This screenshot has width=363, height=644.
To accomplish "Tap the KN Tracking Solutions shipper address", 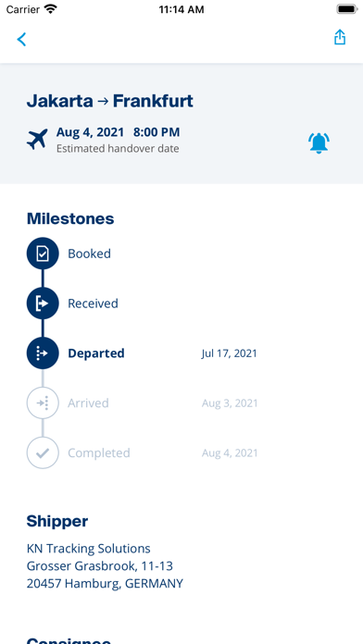I will [x=105, y=566].
